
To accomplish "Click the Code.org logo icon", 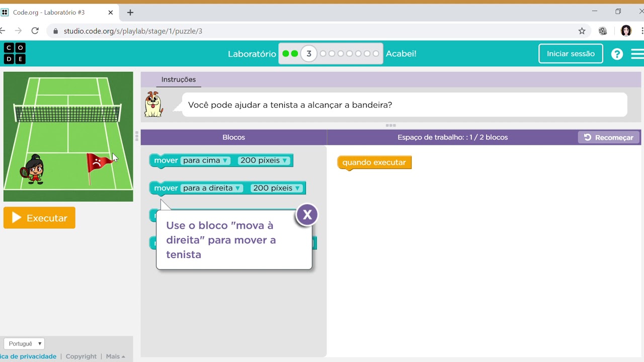I will coord(15,53).
